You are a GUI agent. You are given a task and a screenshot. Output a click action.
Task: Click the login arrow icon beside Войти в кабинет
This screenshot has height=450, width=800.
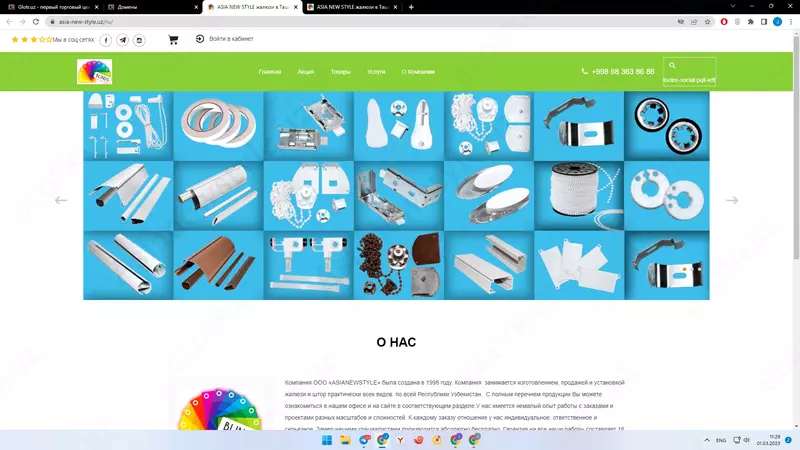click(200, 39)
